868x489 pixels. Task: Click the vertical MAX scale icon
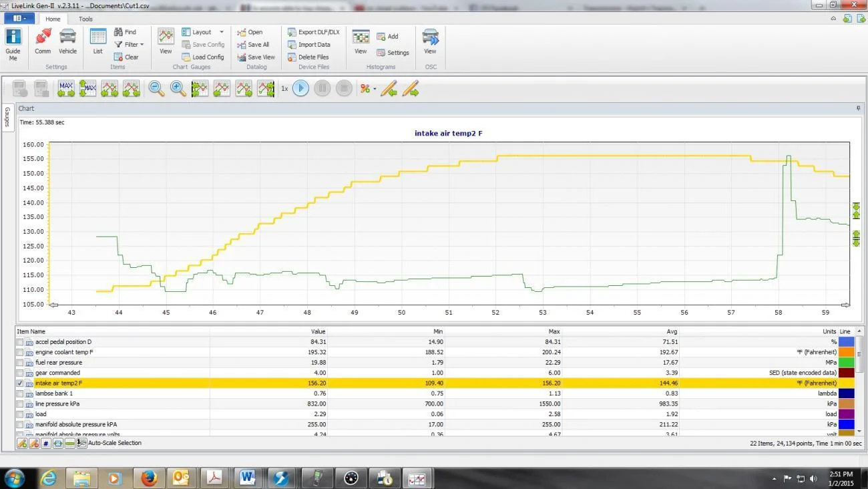[x=87, y=88]
